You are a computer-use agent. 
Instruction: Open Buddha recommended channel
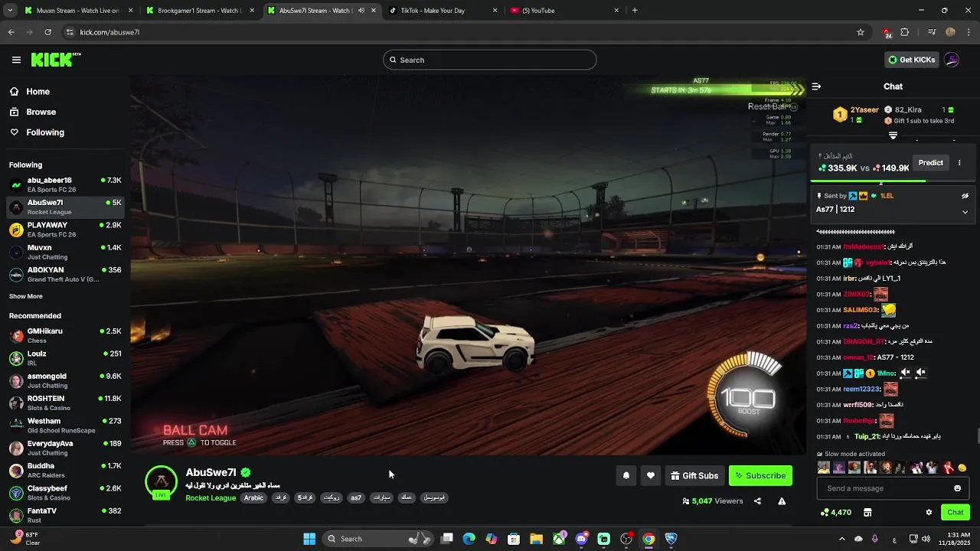pyautogui.click(x=65, y=470)
